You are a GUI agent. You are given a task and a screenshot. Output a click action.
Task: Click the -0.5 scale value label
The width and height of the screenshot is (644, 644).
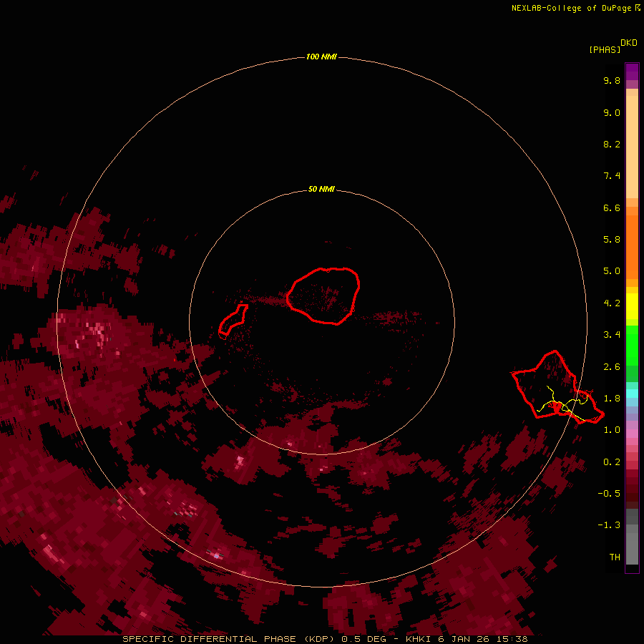[x=609, y=494]
